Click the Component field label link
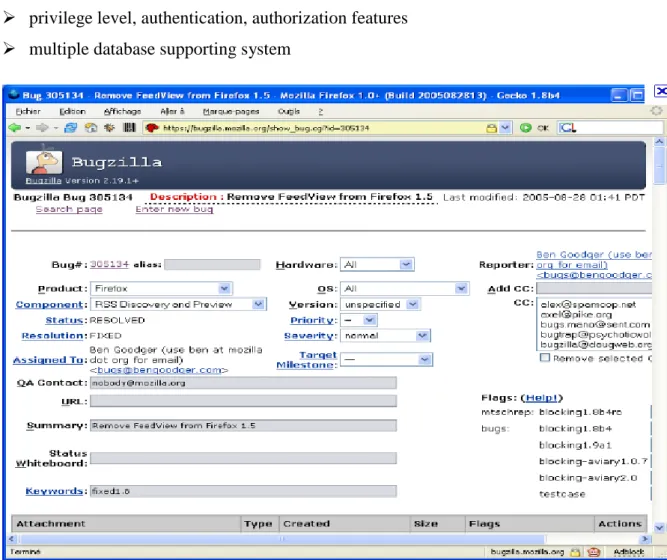Image resolution: width=667 pixels, height=560 pixels. pyautogui.click(x=49, y=305)
